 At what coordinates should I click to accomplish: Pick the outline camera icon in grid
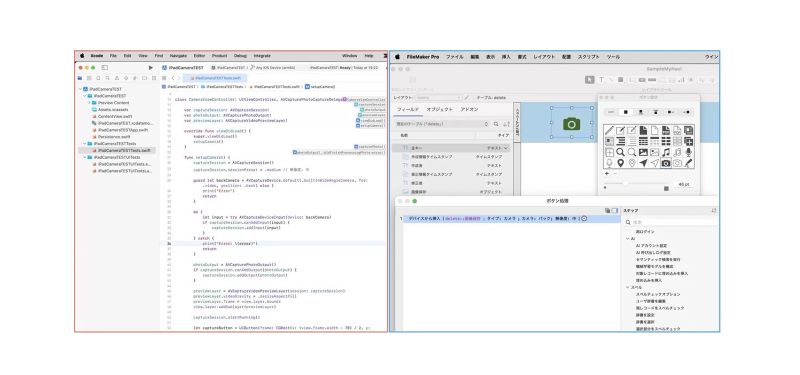pos(677,163)
